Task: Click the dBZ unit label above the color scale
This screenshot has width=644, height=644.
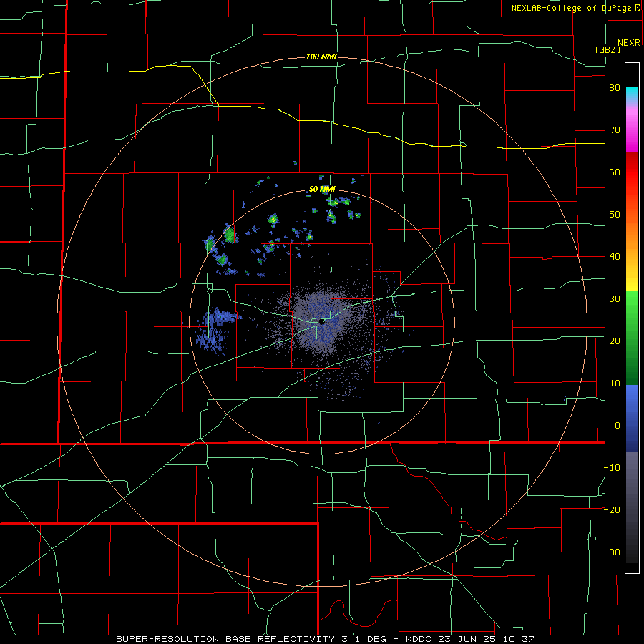Action: (608, 50)
